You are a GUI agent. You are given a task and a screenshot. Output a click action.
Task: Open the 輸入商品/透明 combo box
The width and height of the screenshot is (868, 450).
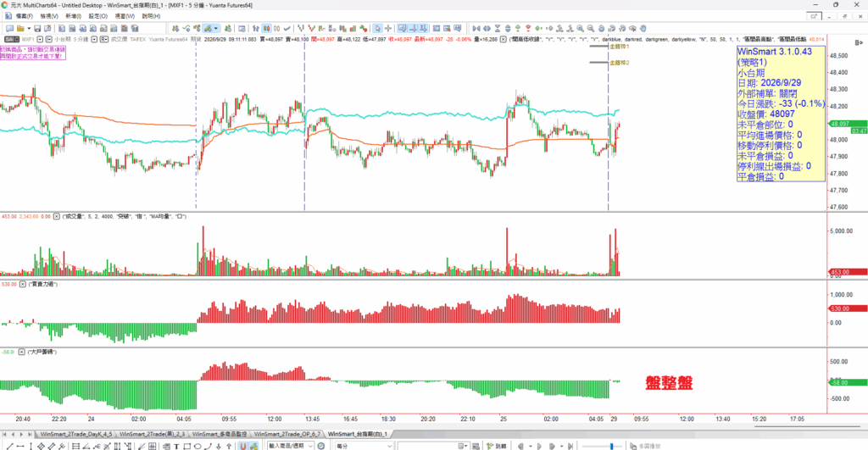291,446
